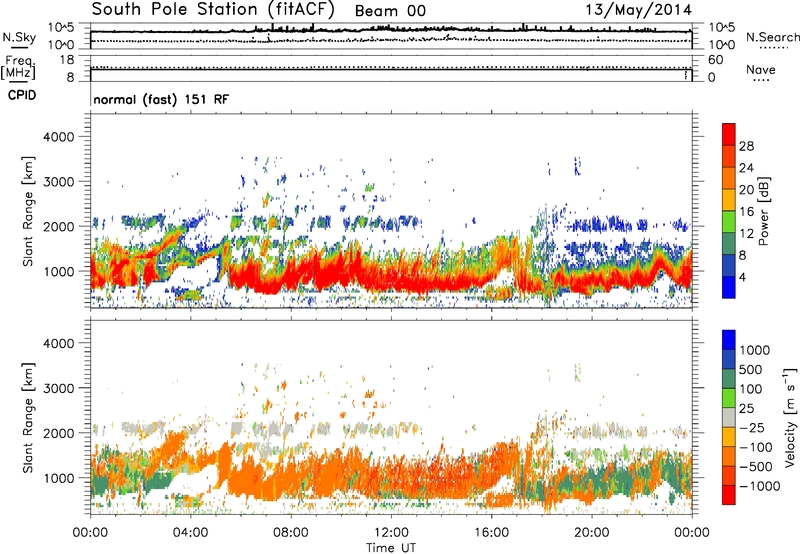Select the "04:00" time tick label
The width and height of the screenshot is (800, 554).
[190, 533]
